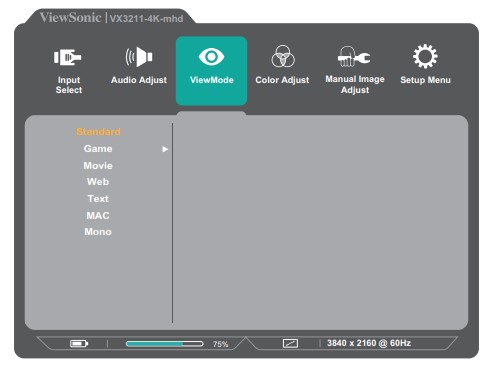This screenshot has width=498, height=365.
Task: Click the Manual Image Adjust label
Action: (x=355, y=85)
